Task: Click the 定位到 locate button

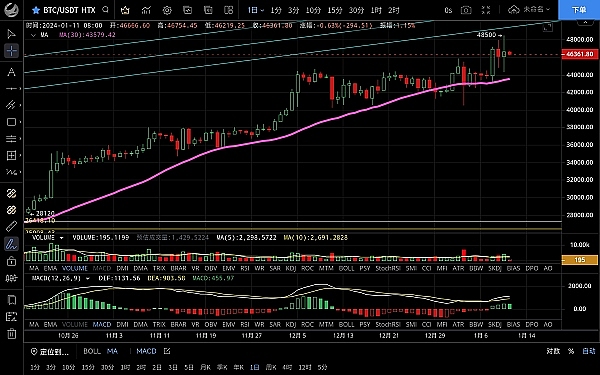Action: point(50,351)
